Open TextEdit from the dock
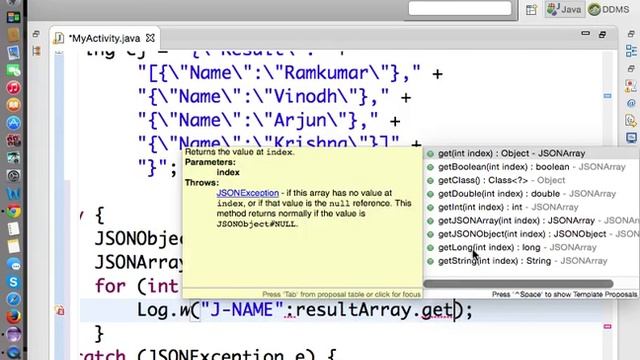Image resolution: width=640 pixels, height=360 pixels. [13, 229]
